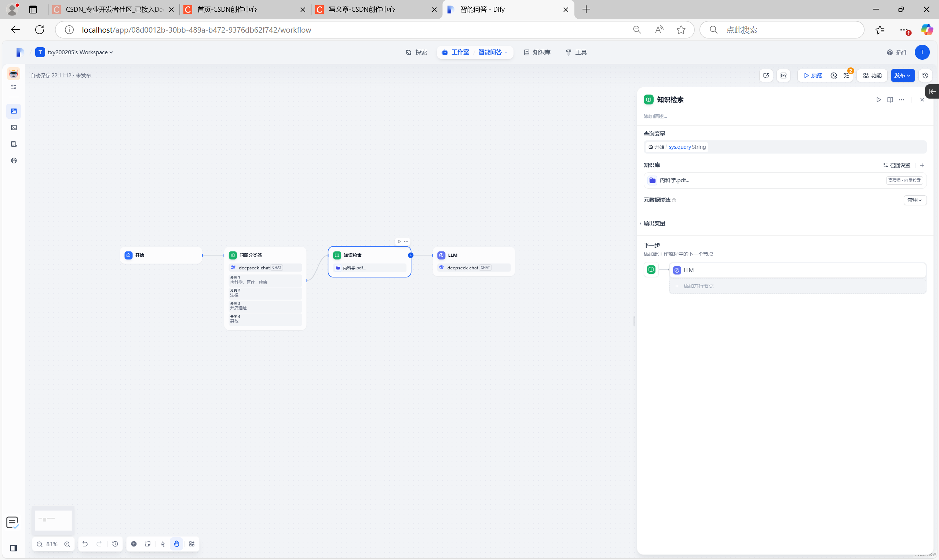Run the 知识检索 node step
The width and height of the screenshot is (939, 560).
[878, 100]
